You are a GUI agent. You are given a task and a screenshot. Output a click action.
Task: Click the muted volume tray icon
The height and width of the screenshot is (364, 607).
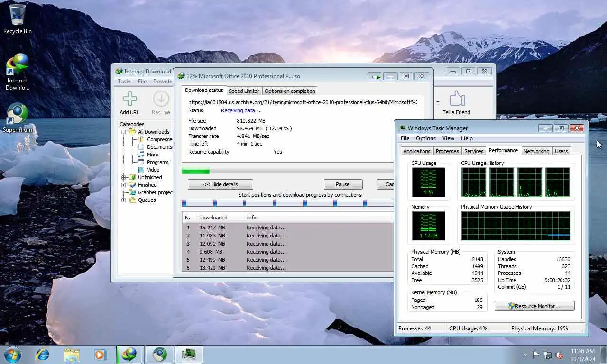pos(559,355)
